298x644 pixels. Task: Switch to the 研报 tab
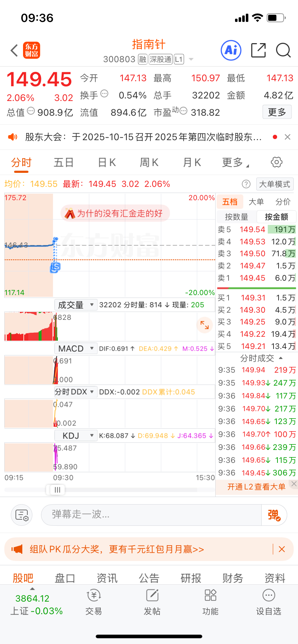point(191,578)
